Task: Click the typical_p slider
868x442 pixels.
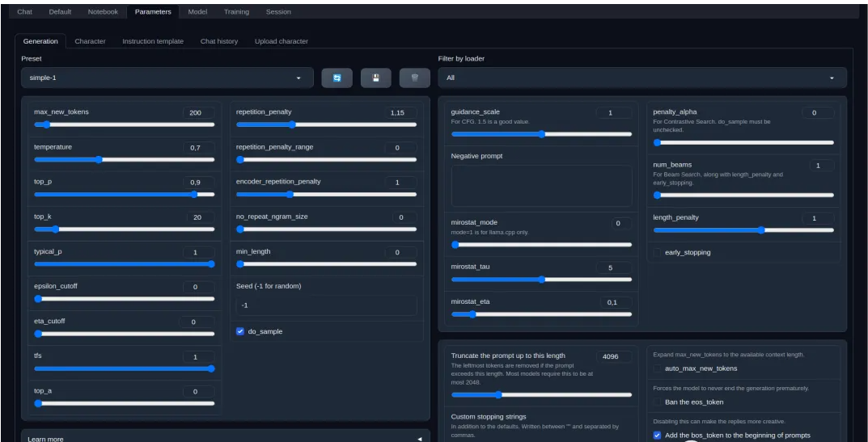Action: point(125,264)
